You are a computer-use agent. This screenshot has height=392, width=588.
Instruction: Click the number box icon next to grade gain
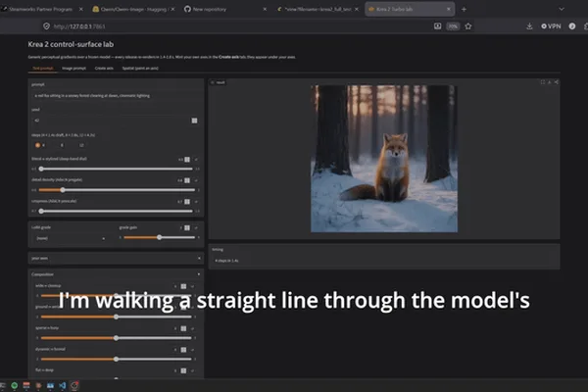point(187,227)
